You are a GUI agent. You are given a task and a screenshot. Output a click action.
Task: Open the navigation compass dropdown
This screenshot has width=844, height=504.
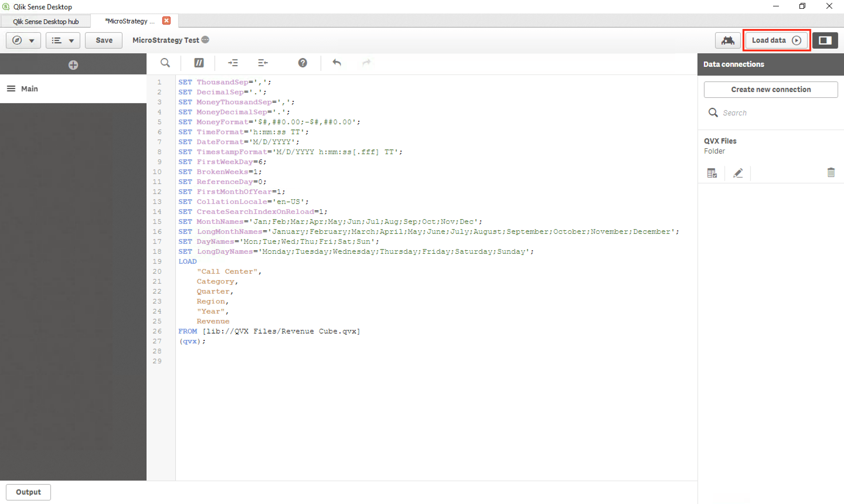point(23,41)
